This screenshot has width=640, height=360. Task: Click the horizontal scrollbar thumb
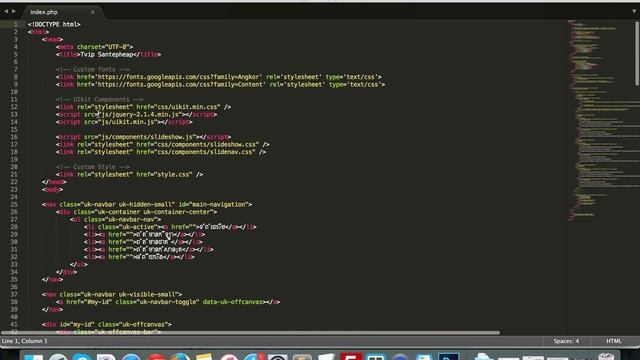click(x=250, y=333)
